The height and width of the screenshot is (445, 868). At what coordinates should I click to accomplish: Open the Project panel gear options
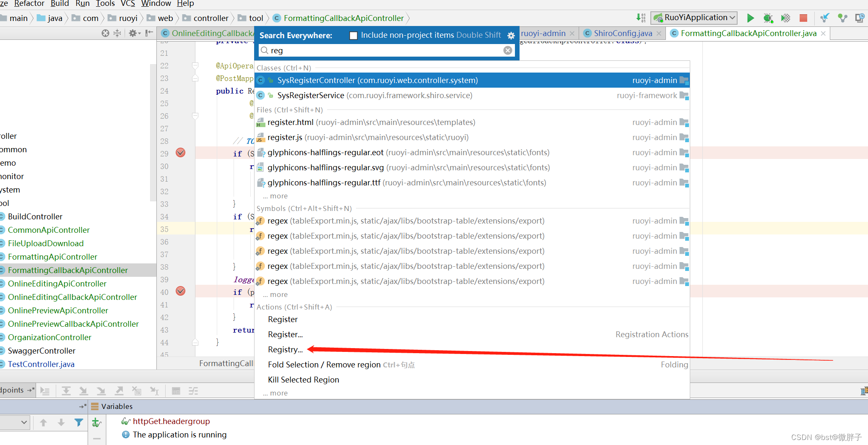(134, 33)
